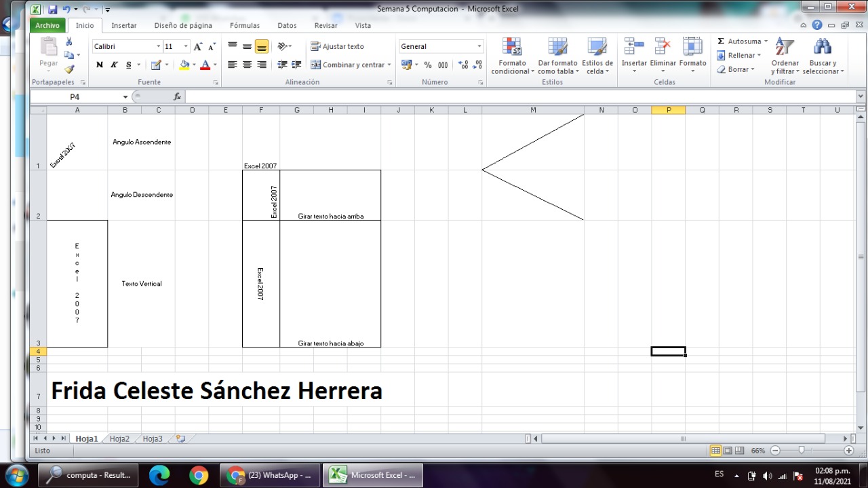Open the General number format dropdown
Image resolution: width=868 pixels, height=488 pixels.
click(479, 47)
